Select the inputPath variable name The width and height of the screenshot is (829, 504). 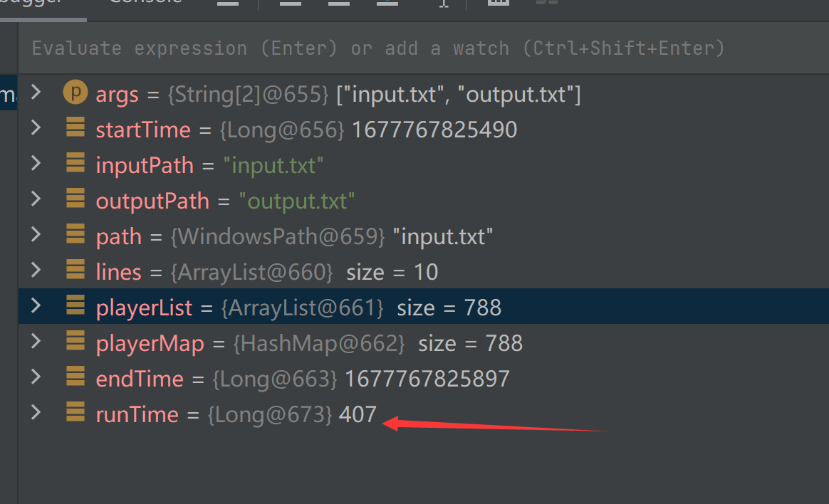click(x=145, y=165)
